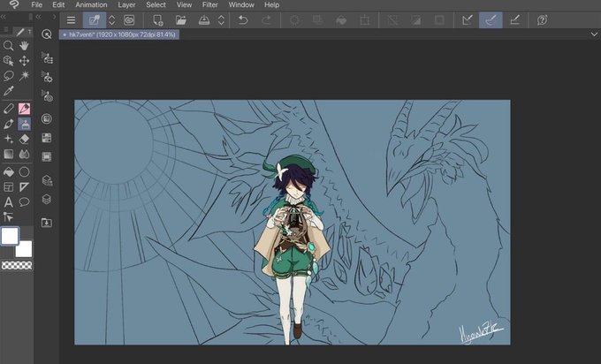Select the Lasso selection tool
601x364 pixels.
(8, 75)
